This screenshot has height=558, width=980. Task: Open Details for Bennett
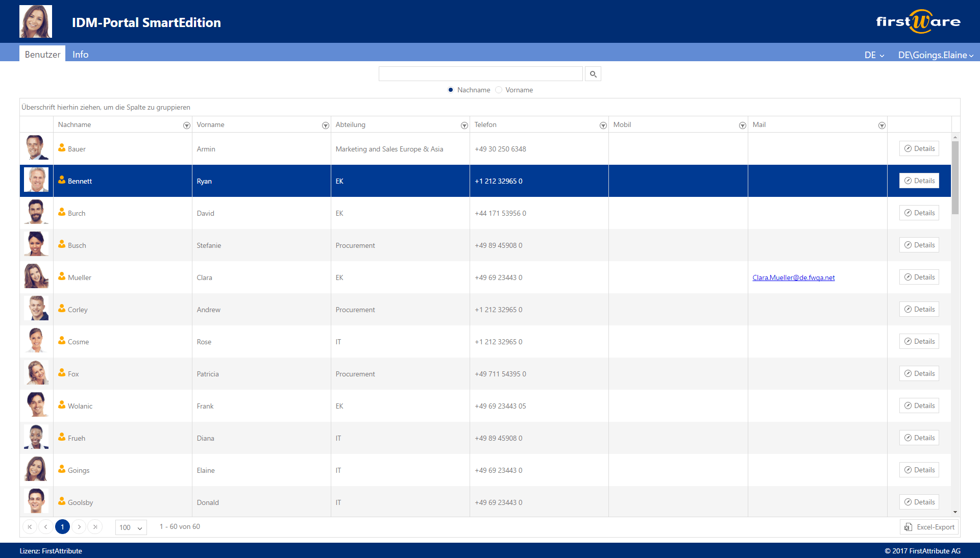pos(919,181)
